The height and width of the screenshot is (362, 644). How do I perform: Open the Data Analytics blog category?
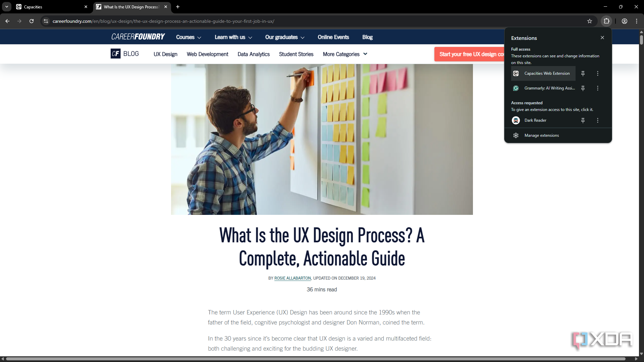click(x=254, y=54)
